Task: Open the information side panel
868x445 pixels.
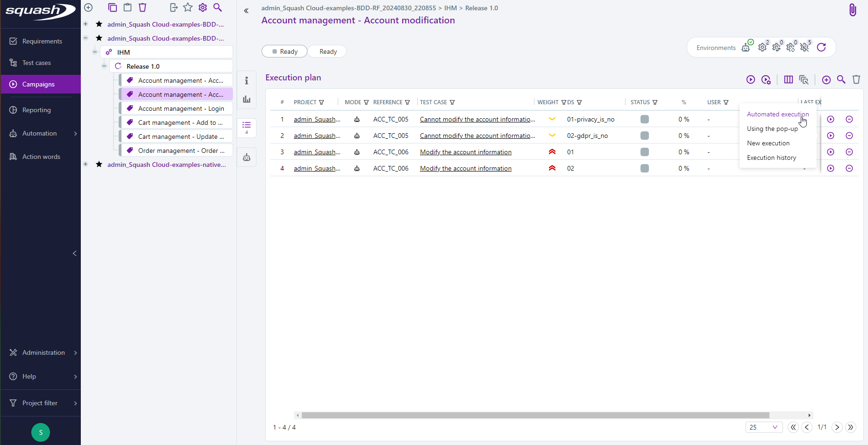Action: coord(246,80)
